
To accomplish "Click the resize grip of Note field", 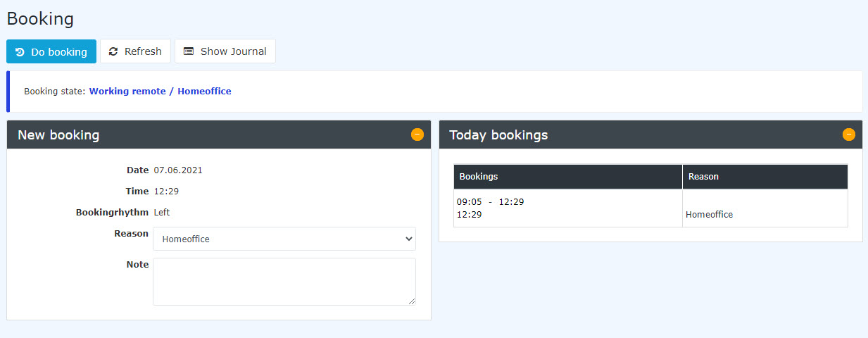I will (411, 301).
